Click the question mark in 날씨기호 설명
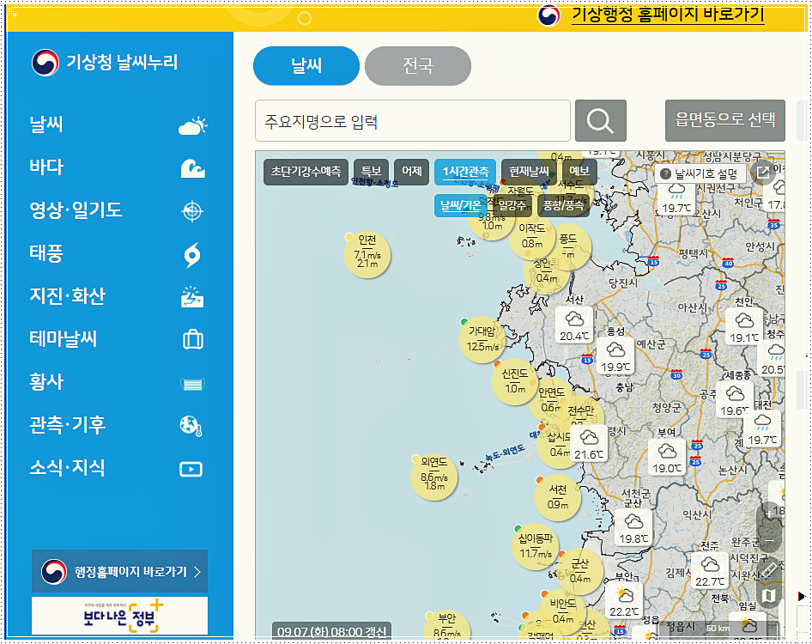 pyautogui.click(x=666, y=174)
